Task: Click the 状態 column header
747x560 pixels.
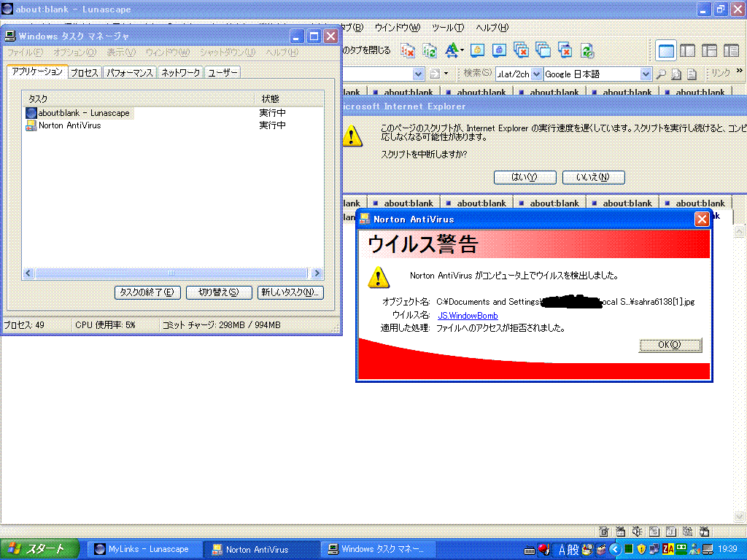Action: [x=289, y=98]
